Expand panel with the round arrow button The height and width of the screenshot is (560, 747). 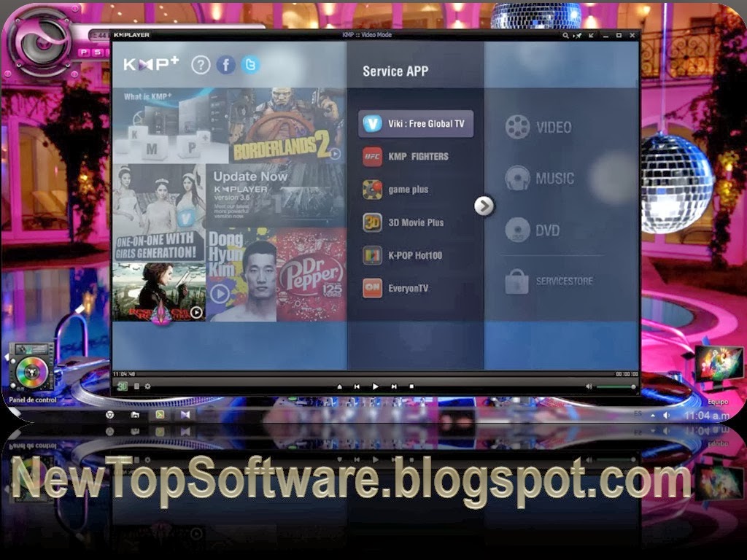[x=484, y=206]
